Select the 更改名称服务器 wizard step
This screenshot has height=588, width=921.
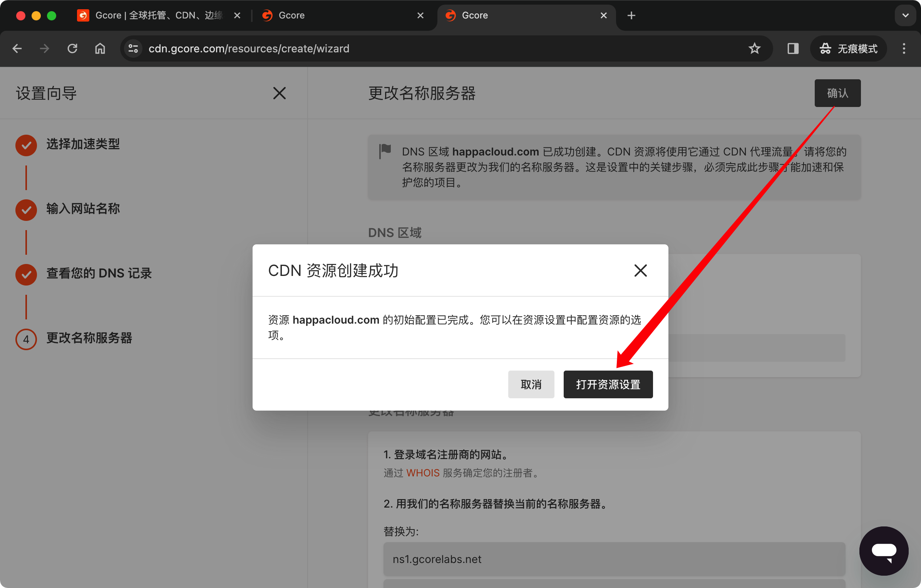(89, 338)
